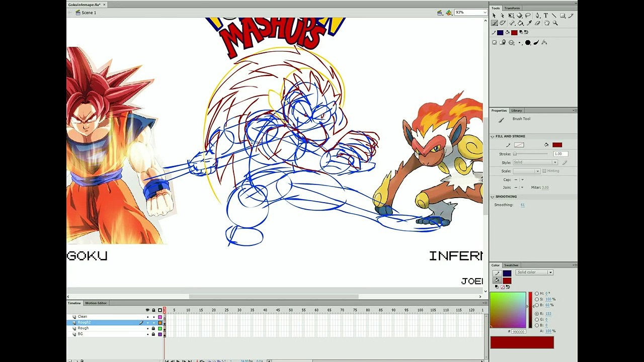Click the red brightness slider strip
The width and height of the screenshot is (644, 362).
[x=530, y=310]
